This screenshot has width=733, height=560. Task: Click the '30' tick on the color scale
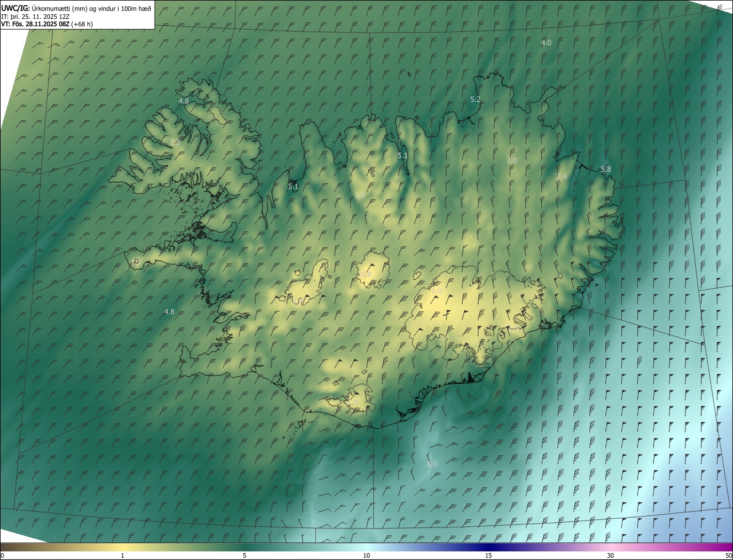coord(610,556)
